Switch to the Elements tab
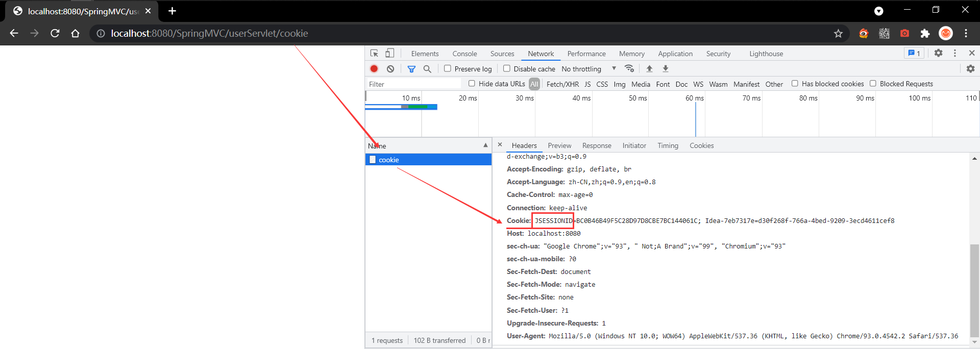 425,54
